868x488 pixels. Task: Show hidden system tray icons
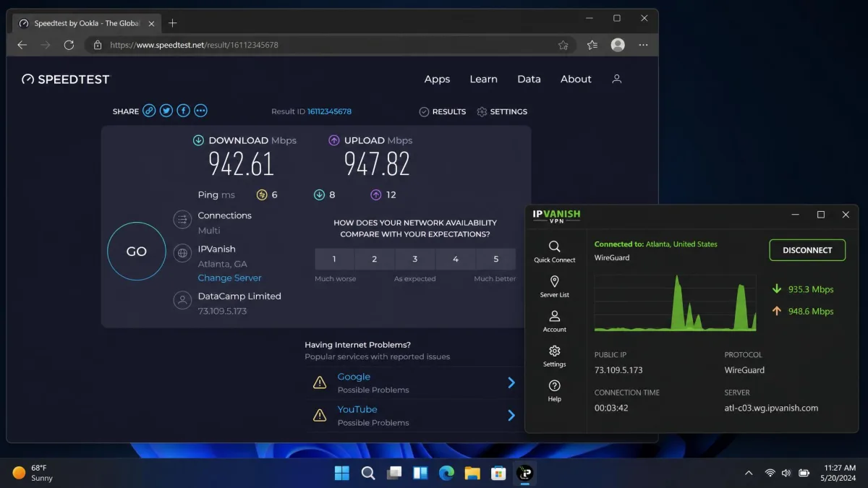[x=749, y=474]
